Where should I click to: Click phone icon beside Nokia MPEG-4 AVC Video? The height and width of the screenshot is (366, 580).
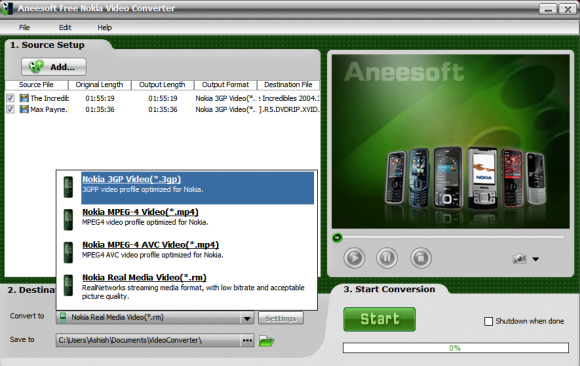pos(68,252)
